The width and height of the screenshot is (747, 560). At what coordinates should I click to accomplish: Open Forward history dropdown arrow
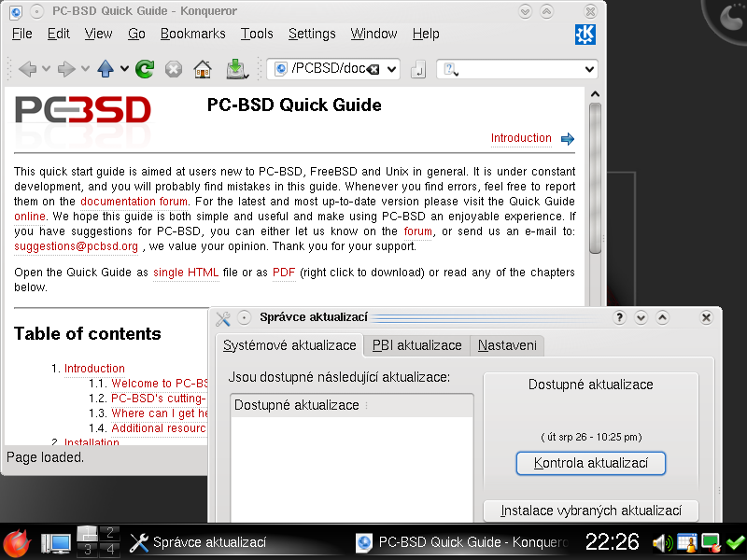click(85, 69)
